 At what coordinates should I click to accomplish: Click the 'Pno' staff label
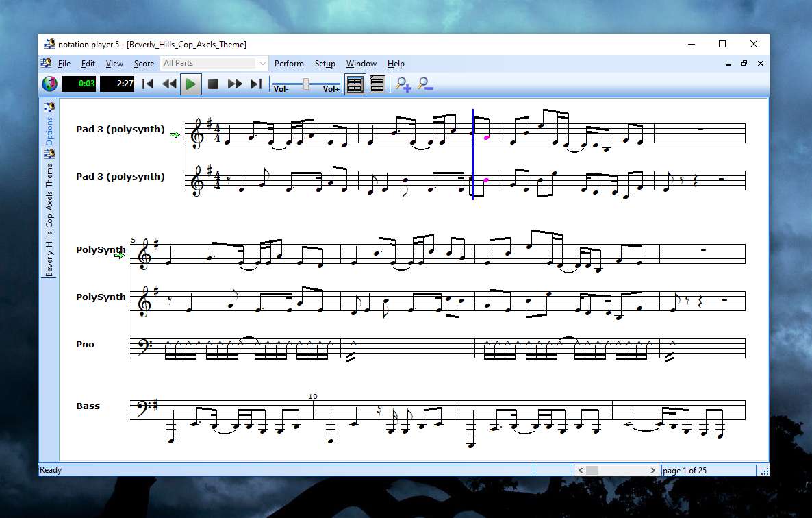(x=85, y=345)
